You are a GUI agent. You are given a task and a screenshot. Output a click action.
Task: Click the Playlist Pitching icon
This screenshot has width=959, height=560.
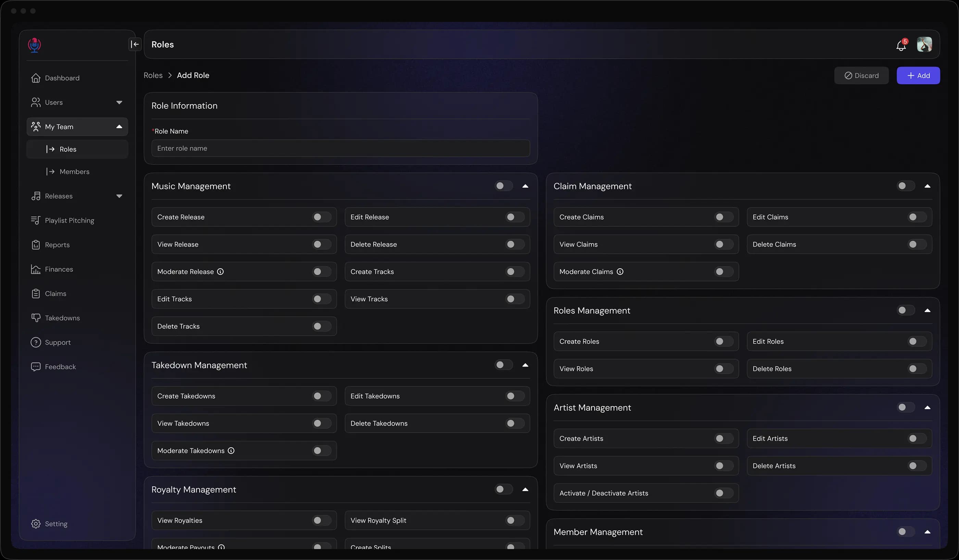(x=36, y=220)
